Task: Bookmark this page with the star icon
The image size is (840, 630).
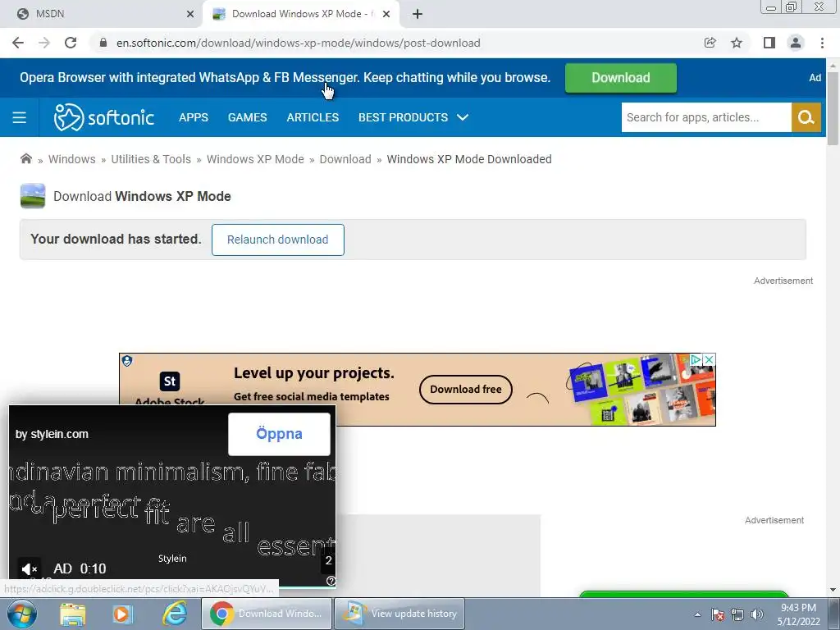Action: (737, 43)
